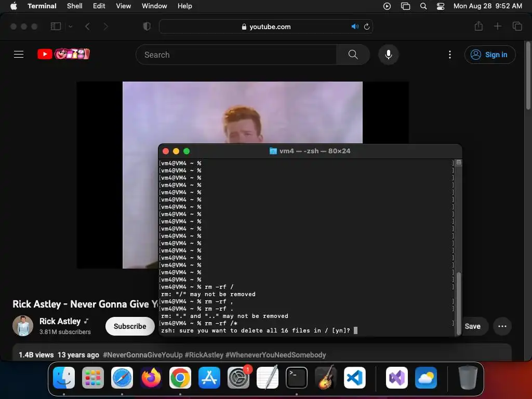This screenshot has height=399, width=532.
Task: Click the Terminal window scrollbar
Action: (459, 303)
